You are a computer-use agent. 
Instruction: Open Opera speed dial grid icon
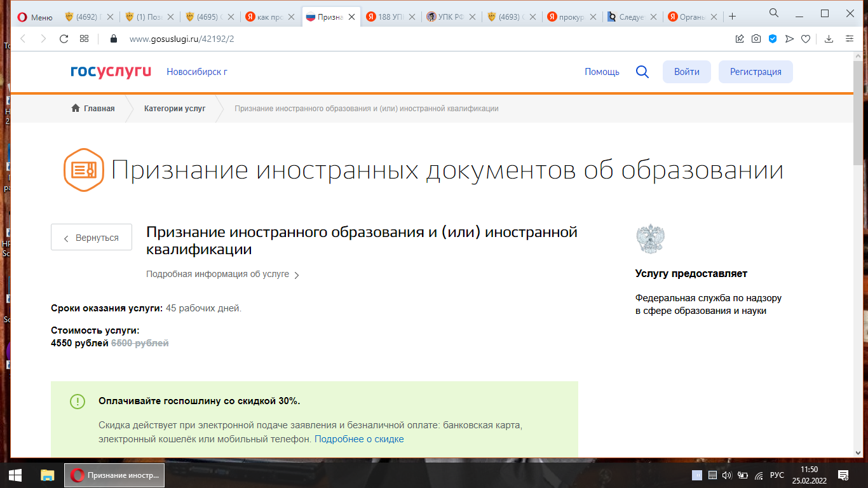click(x=84, y=39)
